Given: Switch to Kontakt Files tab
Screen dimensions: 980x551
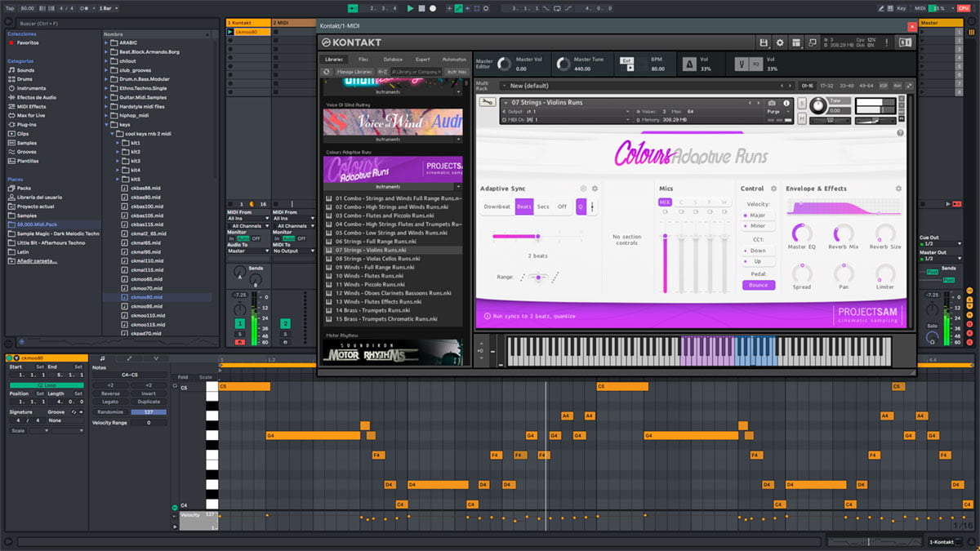Looking at the screenshot, I should (363, 60).
